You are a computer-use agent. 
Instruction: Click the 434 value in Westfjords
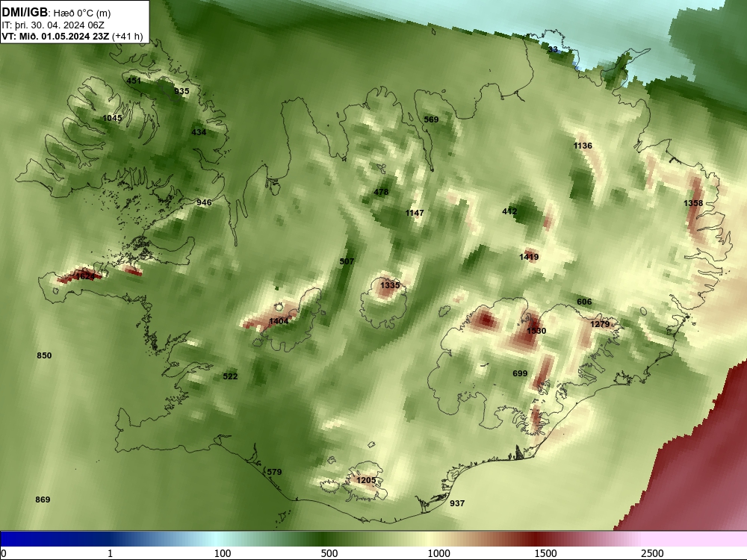pos(199,132)
